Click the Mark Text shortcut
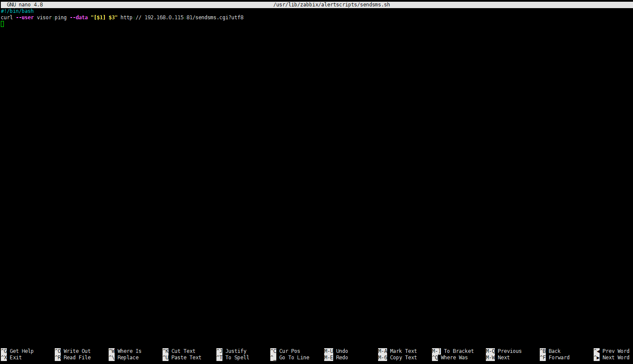Image resolution: width=633 pixels, height=364 pixels. [403, 351]
